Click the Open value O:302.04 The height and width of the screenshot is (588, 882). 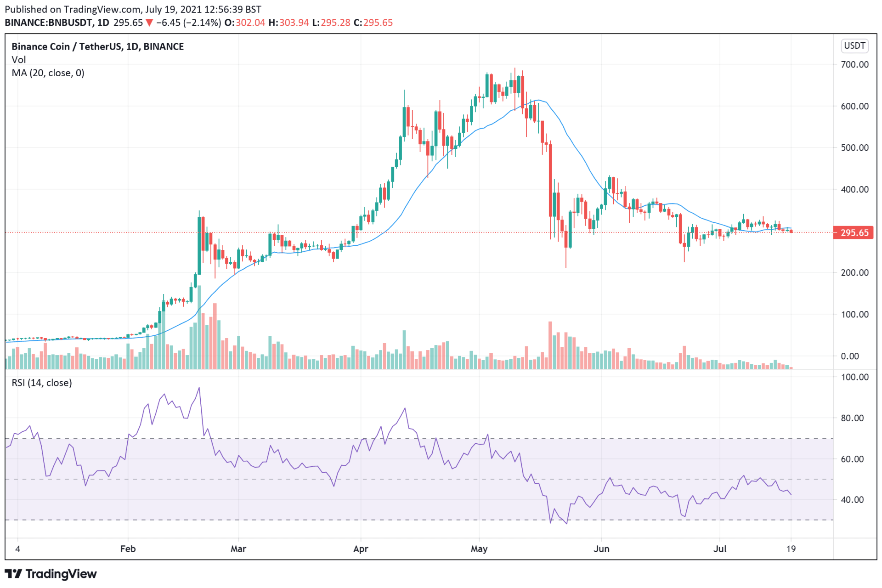245,23
